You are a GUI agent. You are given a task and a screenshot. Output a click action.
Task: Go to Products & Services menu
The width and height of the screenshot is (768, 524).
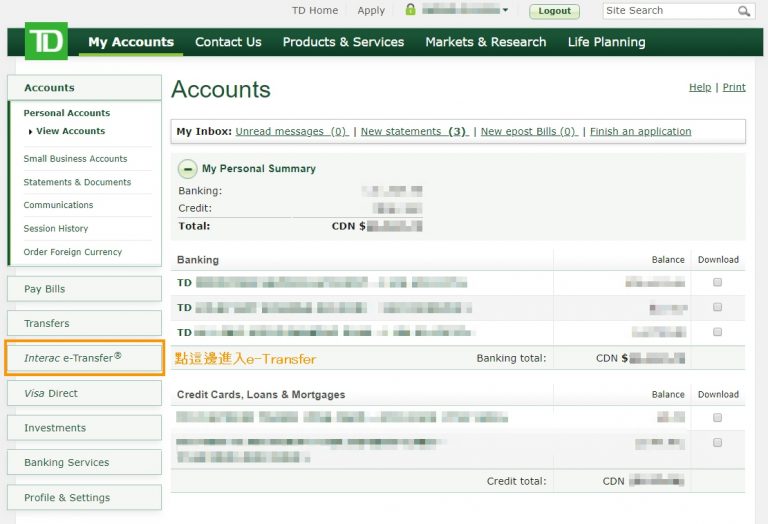pyautogui.click(x=343, y=42)
